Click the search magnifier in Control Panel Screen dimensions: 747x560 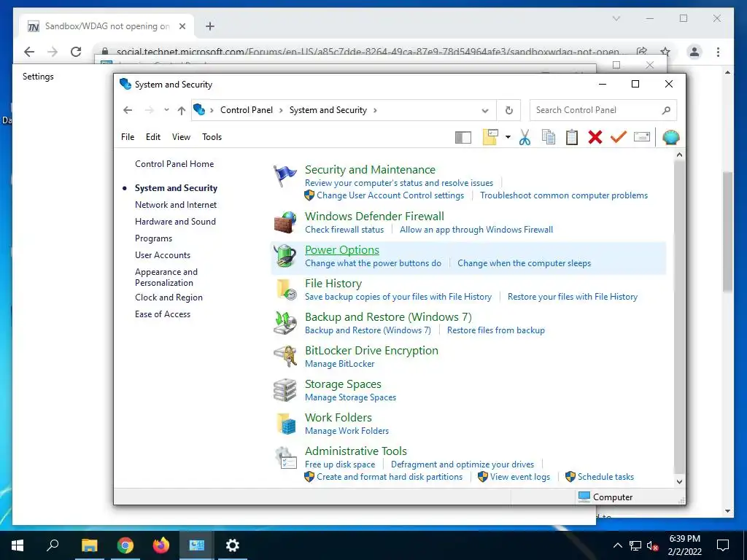666,111
